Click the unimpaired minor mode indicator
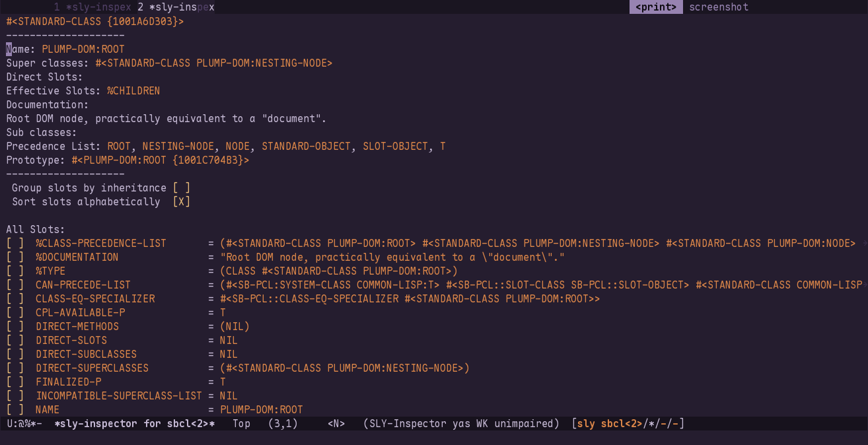 click(524, 423)
